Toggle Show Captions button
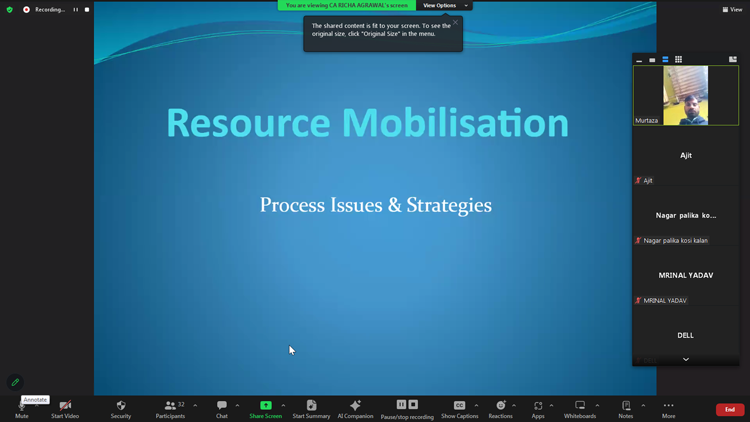Image resolution: width=750 pixels, height=422 pixels. 459,406
